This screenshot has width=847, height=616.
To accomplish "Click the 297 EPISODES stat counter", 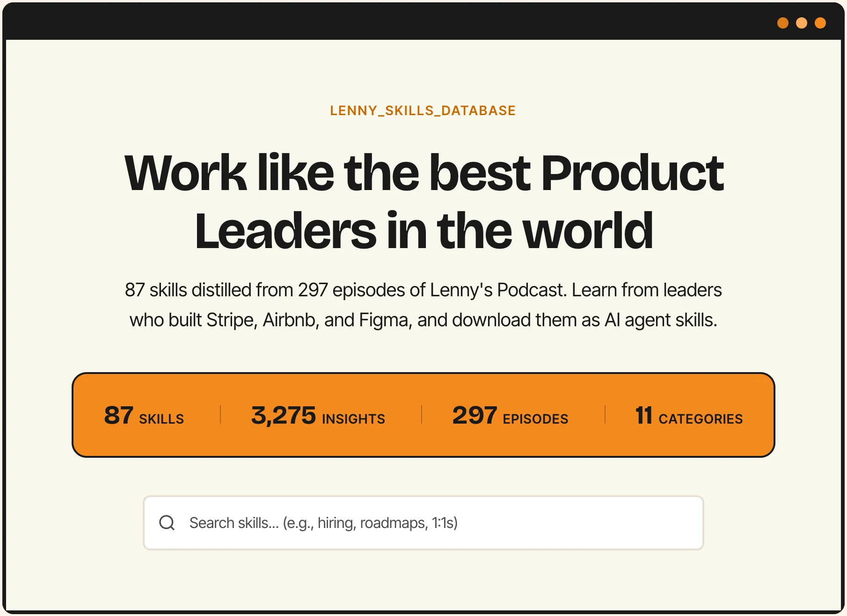I will 510,416.
